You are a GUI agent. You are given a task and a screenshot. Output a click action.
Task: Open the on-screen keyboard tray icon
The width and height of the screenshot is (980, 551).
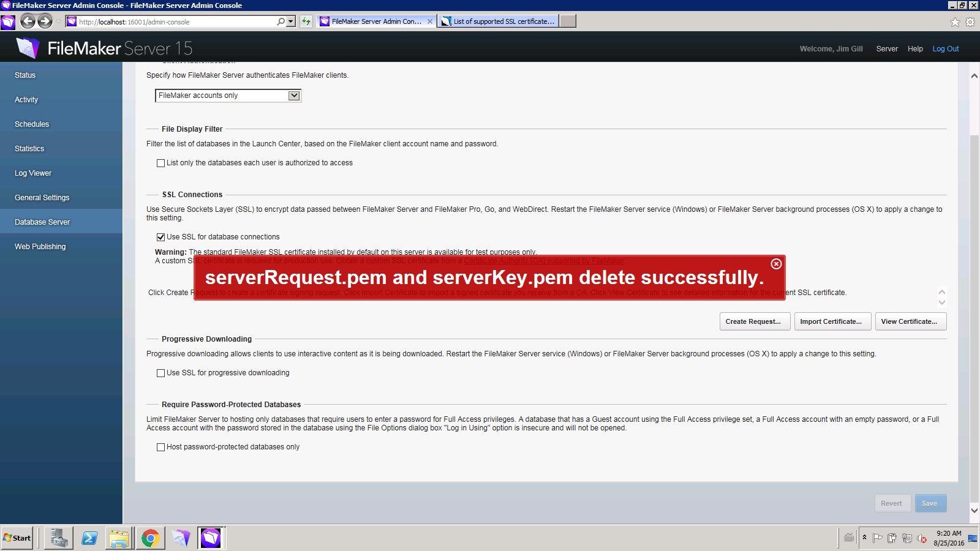[848, 538]
